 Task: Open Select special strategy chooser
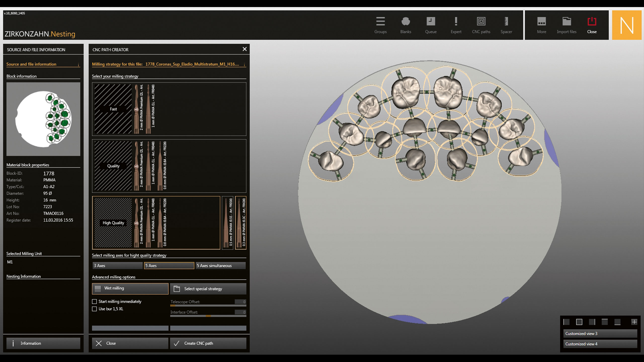pyautogui.click(x=208, y=289)
